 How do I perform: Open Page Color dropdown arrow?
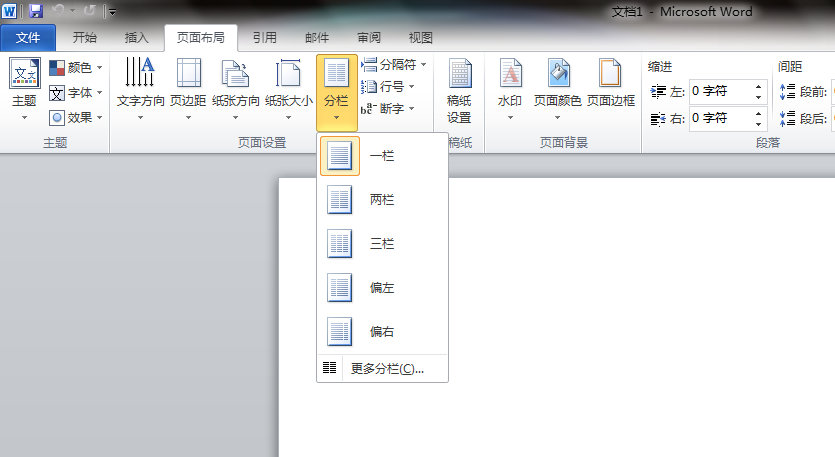(x=558, y=118)
